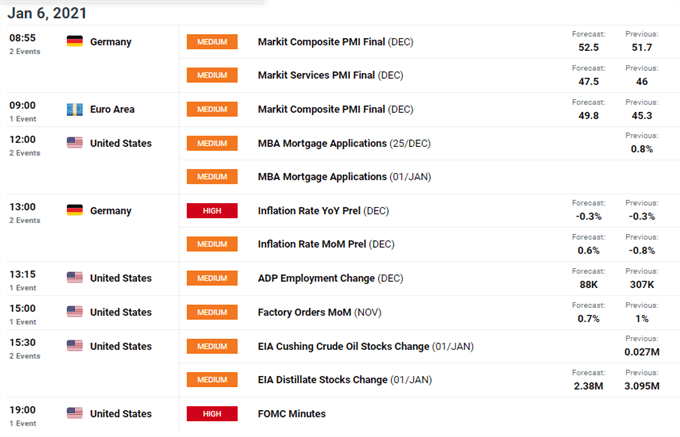Viewport: 680px width, 437px height.
Task: Click the Germany flag icon at 08:55
Action: pyautogui.click(x=75, y=42)
